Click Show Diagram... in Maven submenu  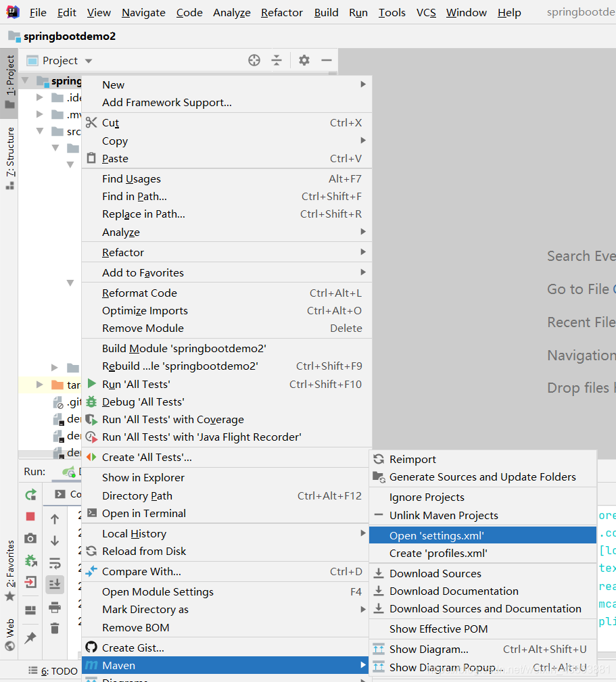pyautogui.click(x=483, y=650)
